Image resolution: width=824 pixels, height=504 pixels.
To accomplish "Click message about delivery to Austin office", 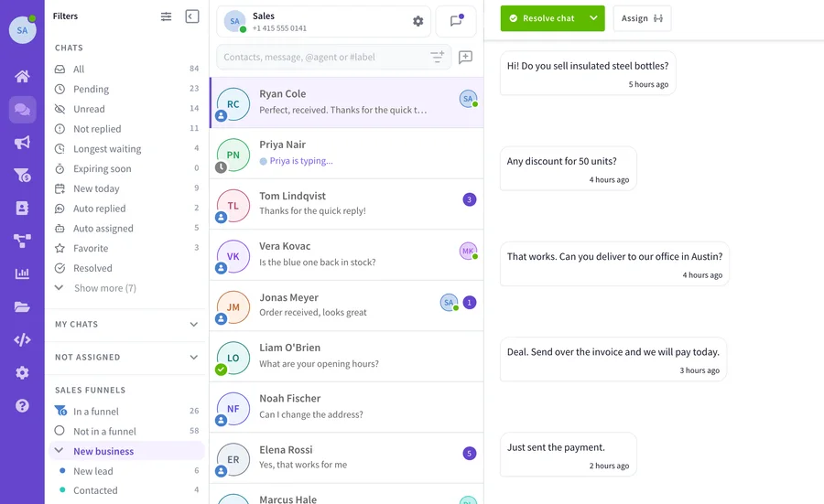I will click(x=614, y=264).
